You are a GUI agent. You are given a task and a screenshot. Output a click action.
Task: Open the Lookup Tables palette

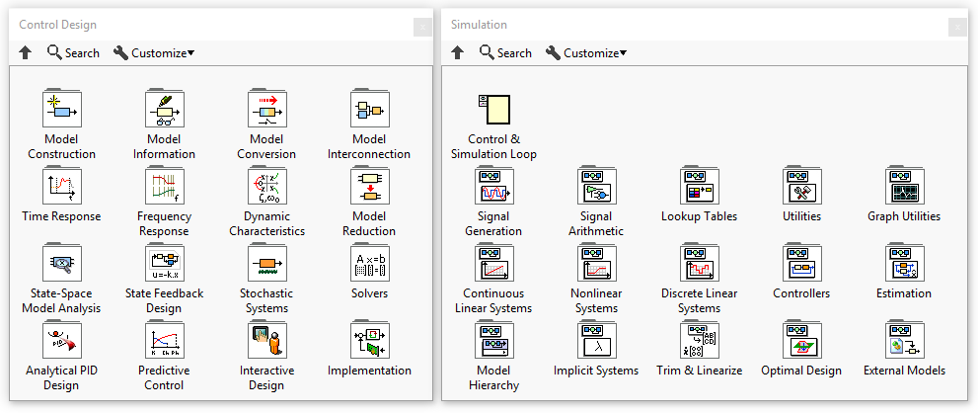(x=699, y=186)
